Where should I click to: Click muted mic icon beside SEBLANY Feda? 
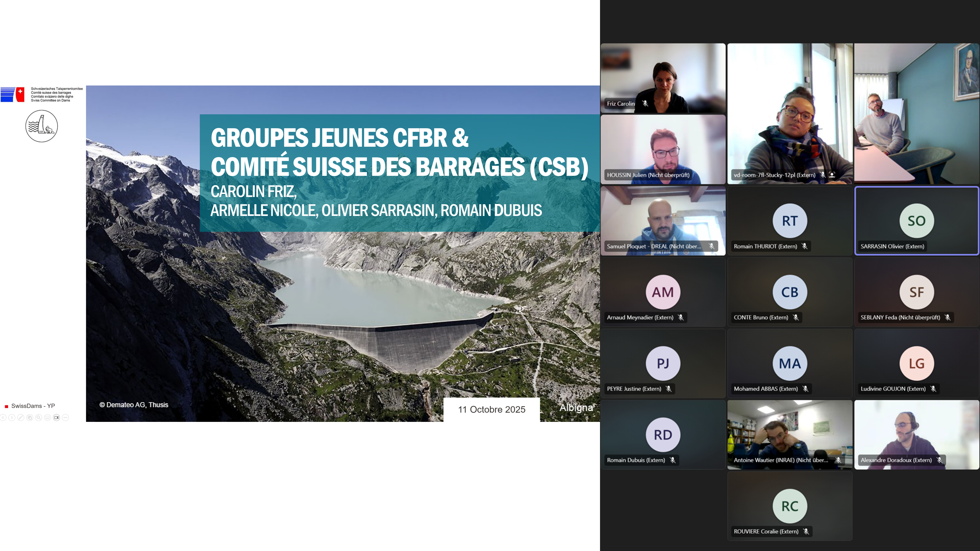tap(948, 317)
